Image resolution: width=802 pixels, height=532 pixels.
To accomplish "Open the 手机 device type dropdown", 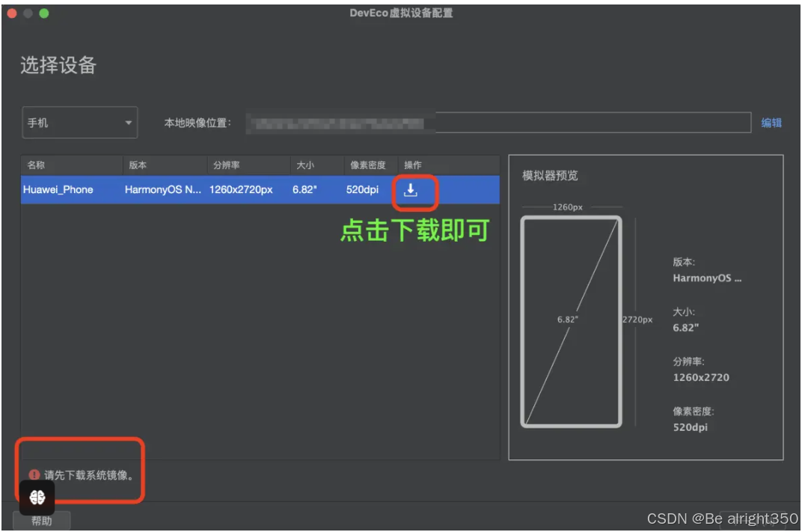I will [80, 122].
